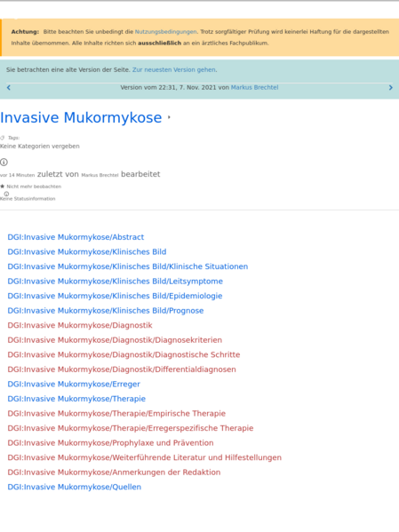Click the 'vor 14 Minuten' timestamp
The height and width of the screenshot is (532, 399).
click(17, 175)
